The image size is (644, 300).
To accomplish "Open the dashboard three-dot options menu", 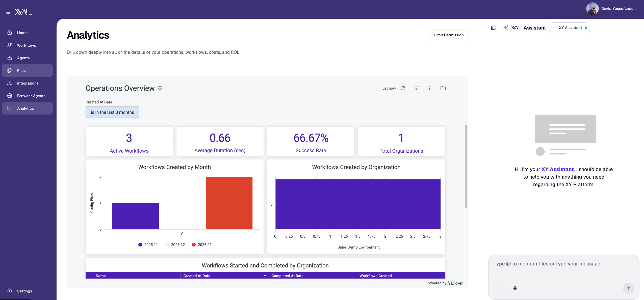I will (x=429, y=88).
